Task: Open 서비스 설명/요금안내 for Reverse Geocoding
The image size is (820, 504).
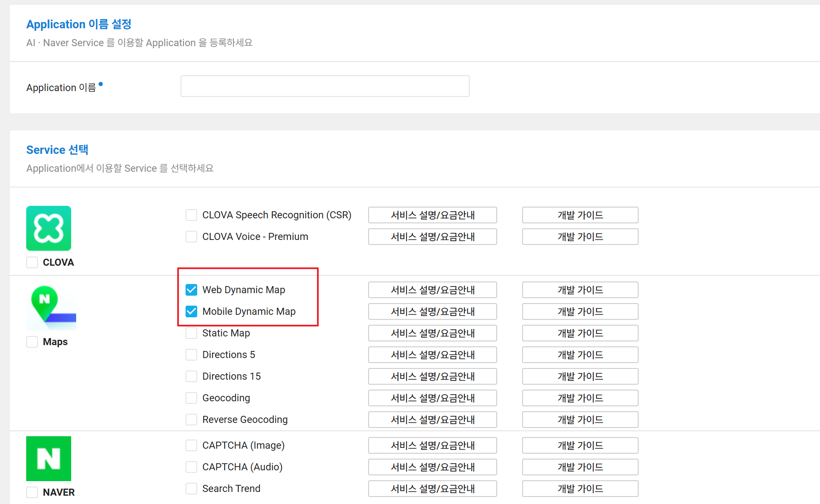Action: coord(432,420)
